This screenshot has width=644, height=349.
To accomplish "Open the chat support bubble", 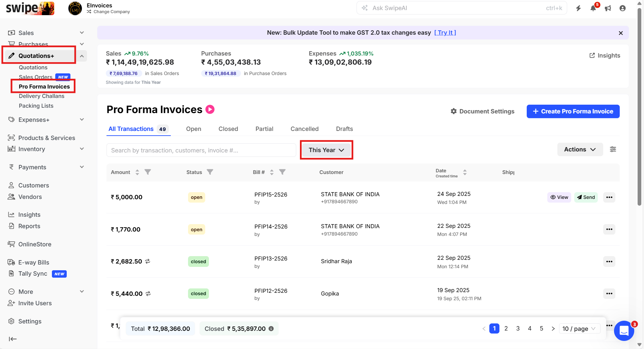I will point(624,331).
